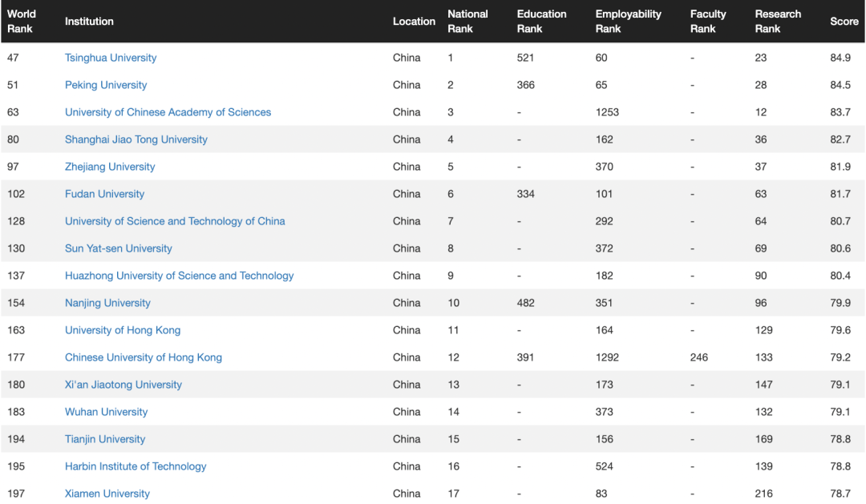Click the Research Rank column header
866x504 pixels.
(778, 22)
